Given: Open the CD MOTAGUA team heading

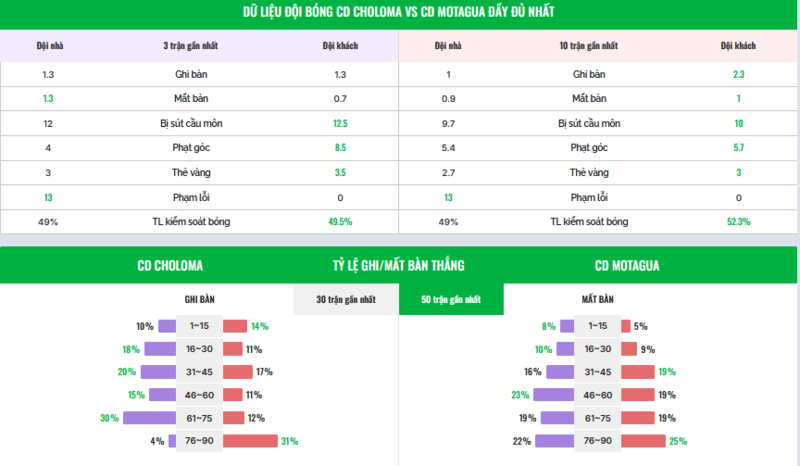Looking at the screenshot, I should coord(627,266).
